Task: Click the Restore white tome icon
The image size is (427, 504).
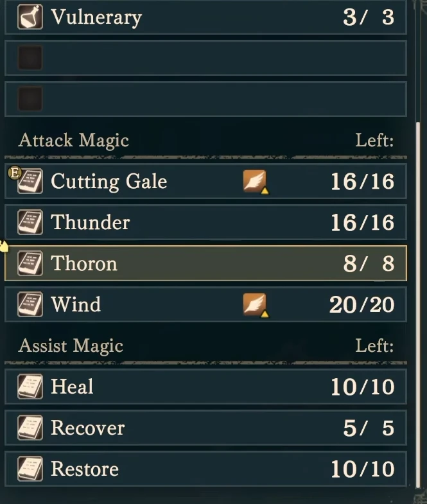Action: (30, 469)
